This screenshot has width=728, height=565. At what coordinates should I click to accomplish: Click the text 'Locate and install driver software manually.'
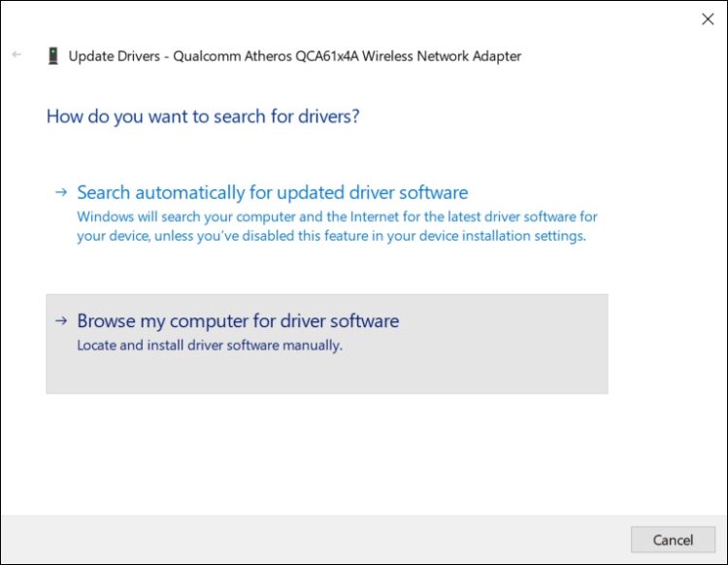pyautogui.click(x=210, y=346)
